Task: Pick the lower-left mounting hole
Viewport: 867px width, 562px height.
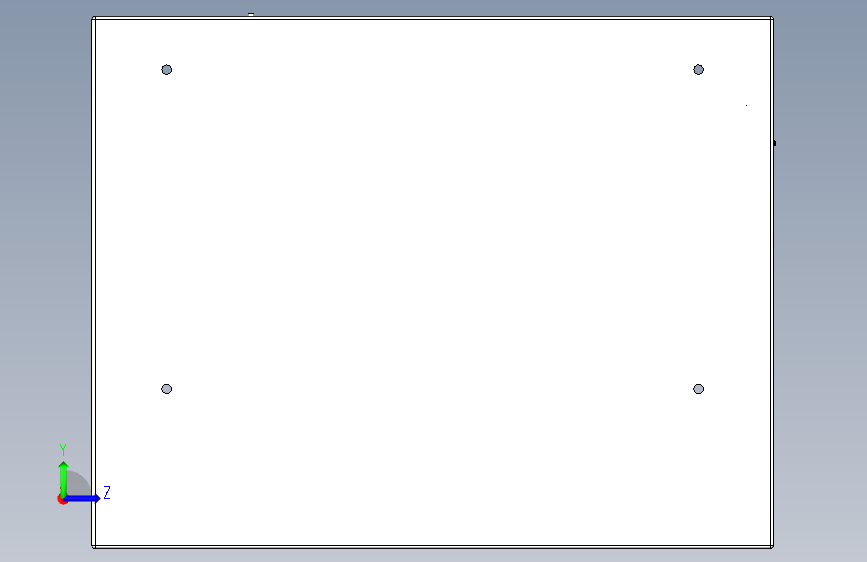Action: [x=166, y=389]
